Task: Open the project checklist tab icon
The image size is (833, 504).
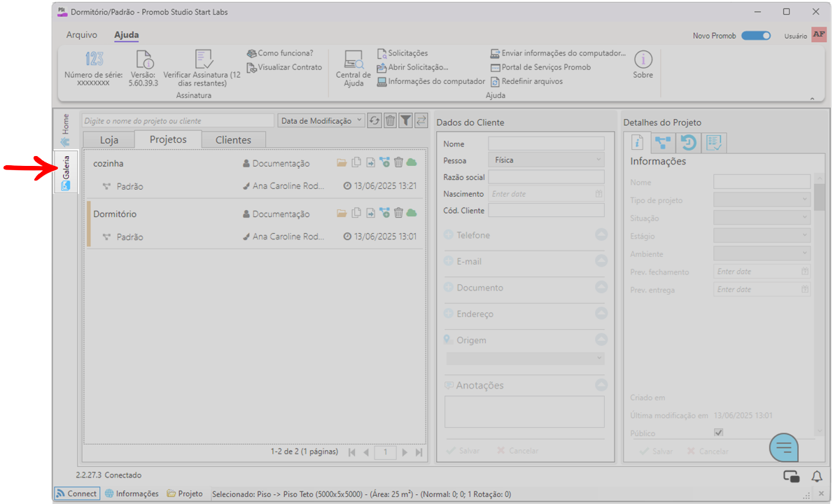Action: coord(714,142)
